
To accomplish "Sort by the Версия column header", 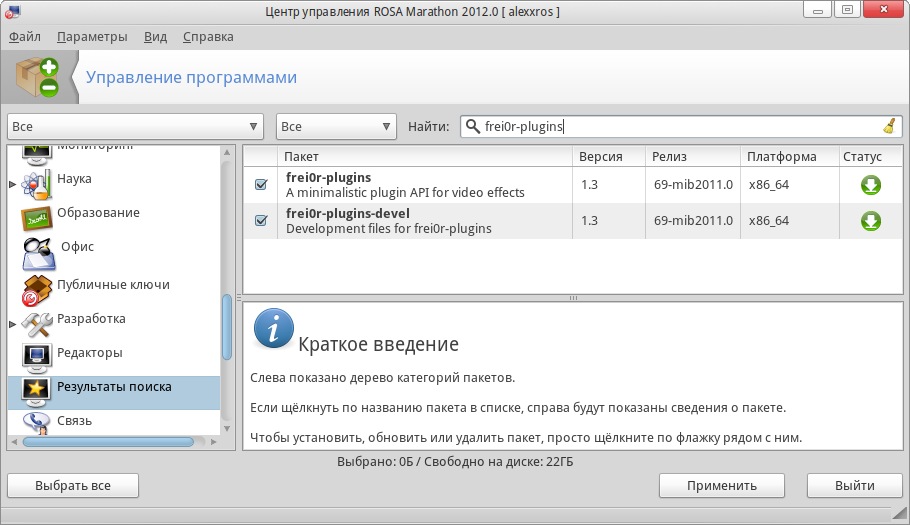I will 609,157.
